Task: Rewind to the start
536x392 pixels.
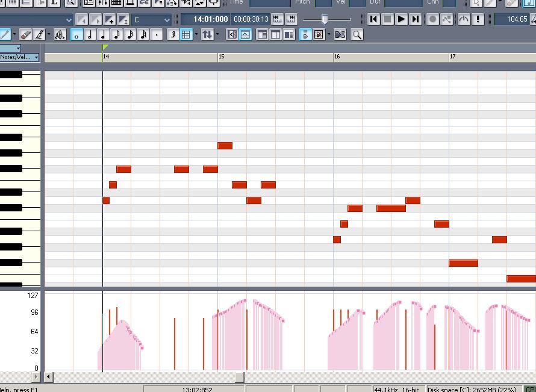Action: point(373,19)
